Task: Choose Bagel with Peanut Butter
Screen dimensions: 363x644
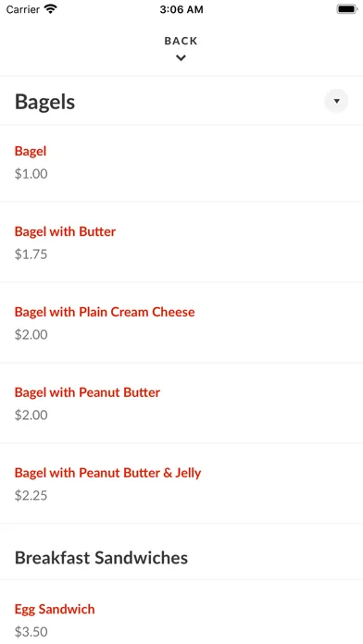Action: [87, 392]
